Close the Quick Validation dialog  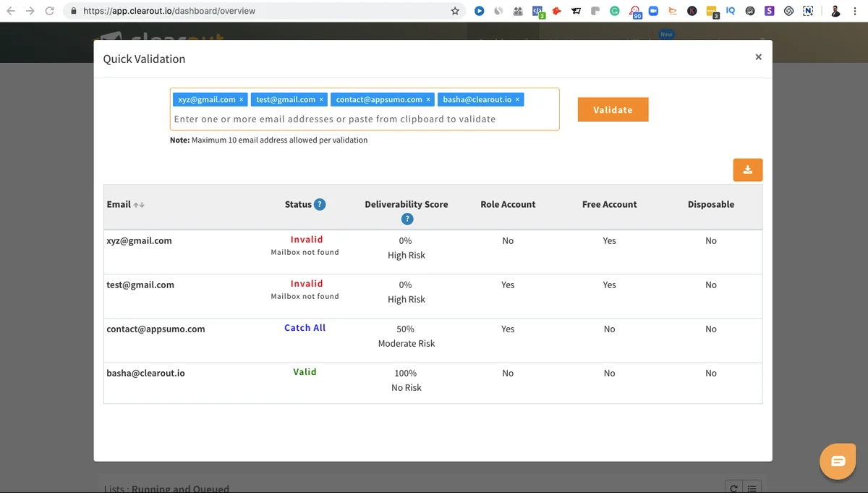[x=758, y=56]
